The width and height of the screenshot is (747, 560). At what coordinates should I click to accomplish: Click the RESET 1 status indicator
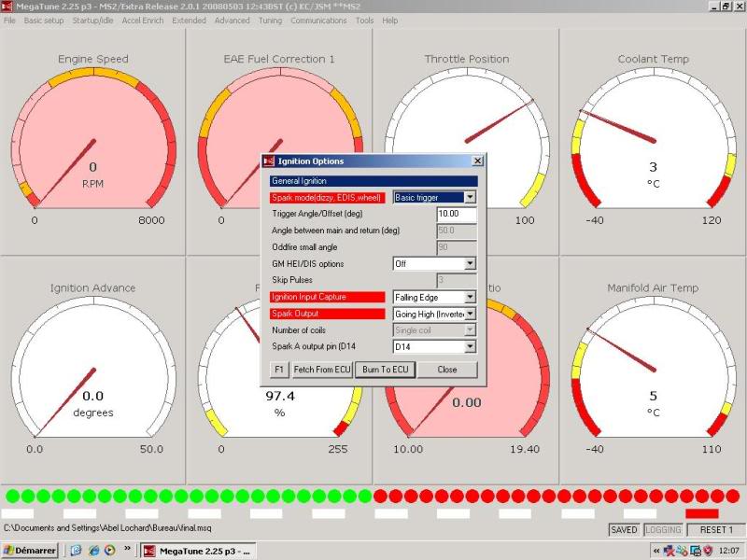[x=716, y=529]
